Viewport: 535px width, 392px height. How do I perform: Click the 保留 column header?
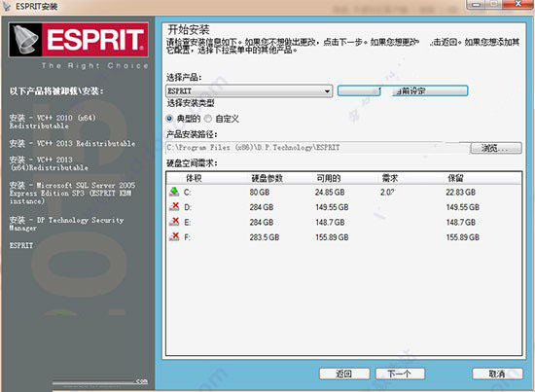point(455,178)
